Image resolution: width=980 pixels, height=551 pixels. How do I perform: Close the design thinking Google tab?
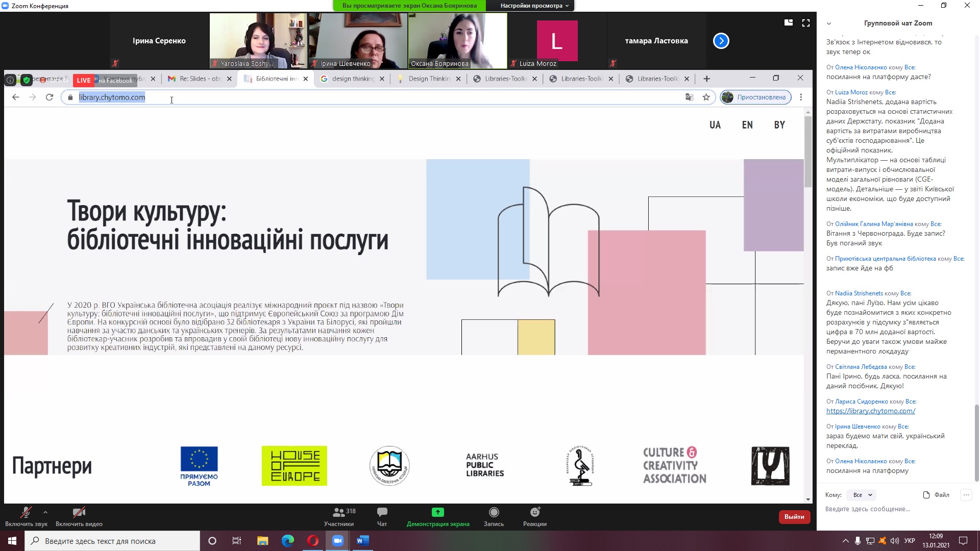[x=382, y=79]
